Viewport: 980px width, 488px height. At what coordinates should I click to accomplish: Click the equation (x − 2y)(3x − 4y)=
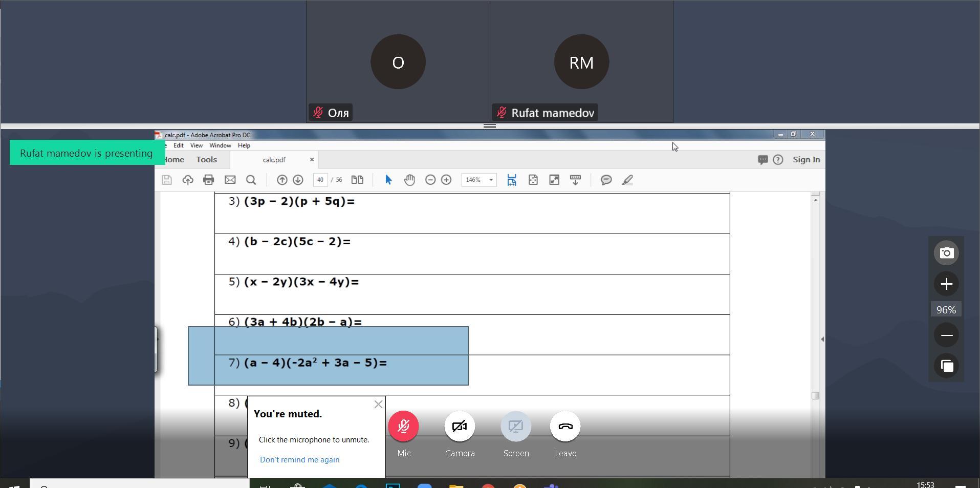(301, 282)
